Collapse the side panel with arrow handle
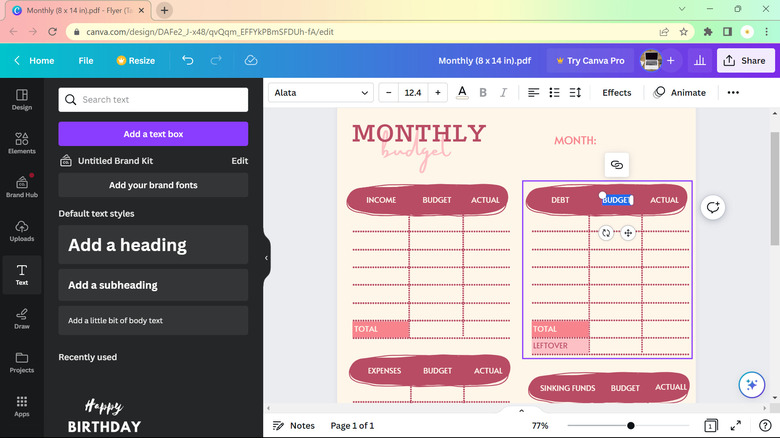Screen dimensions: 780x438 click(266, 258)
